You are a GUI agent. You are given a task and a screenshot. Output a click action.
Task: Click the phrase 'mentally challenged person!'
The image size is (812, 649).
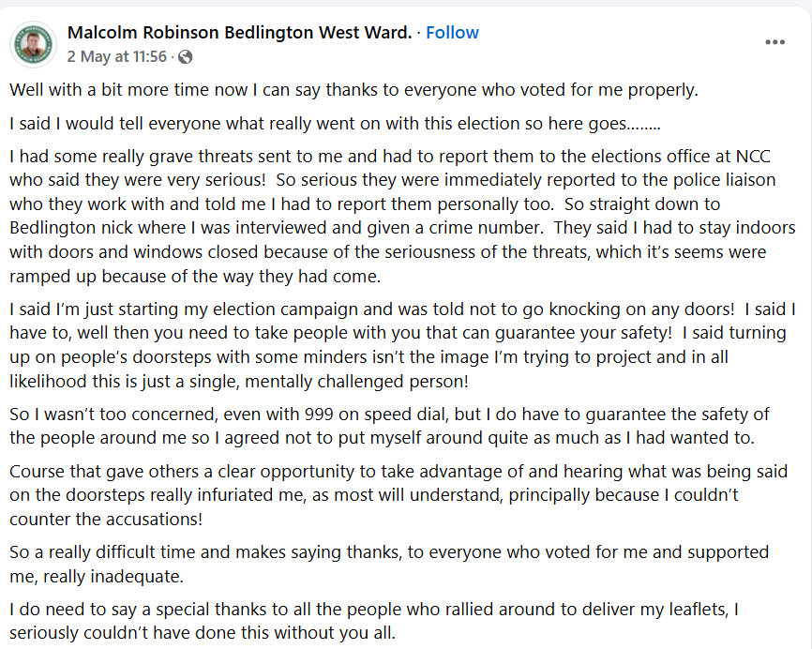(356, 382)
